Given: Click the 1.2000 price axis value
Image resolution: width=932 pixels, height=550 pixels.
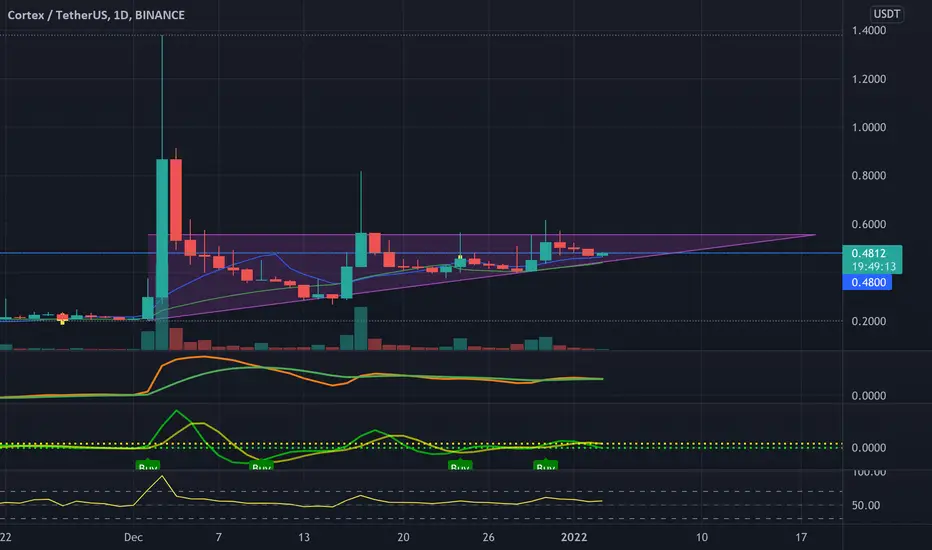Looking at the screenshot, I should coord(868,79).
